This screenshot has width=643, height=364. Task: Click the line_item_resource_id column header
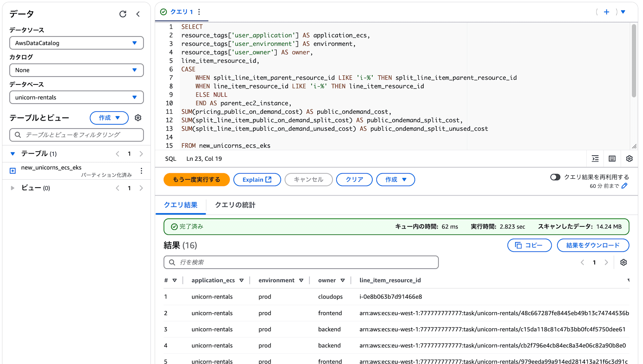coord(390,280)
